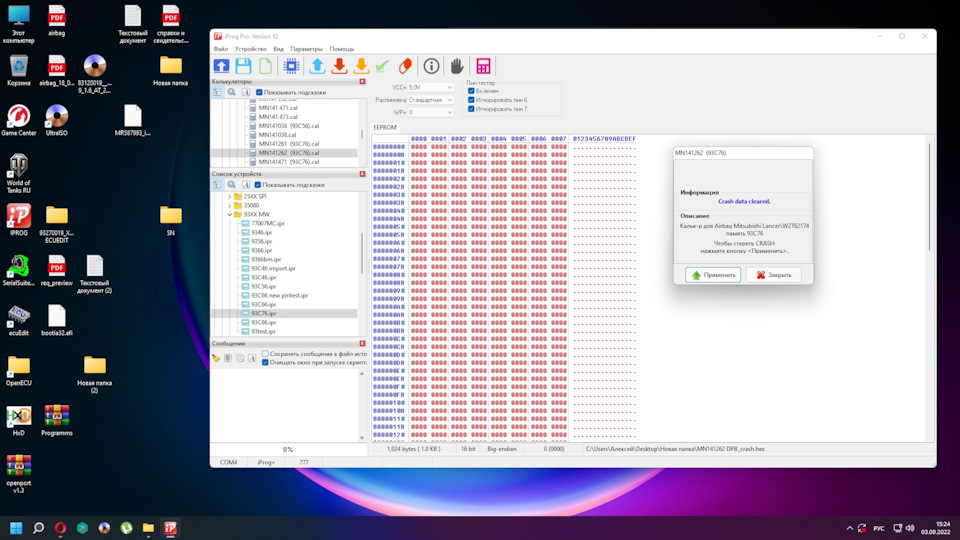Click the info circle toolbar icon
Screen dimensions: 960x540
point(431,66)
